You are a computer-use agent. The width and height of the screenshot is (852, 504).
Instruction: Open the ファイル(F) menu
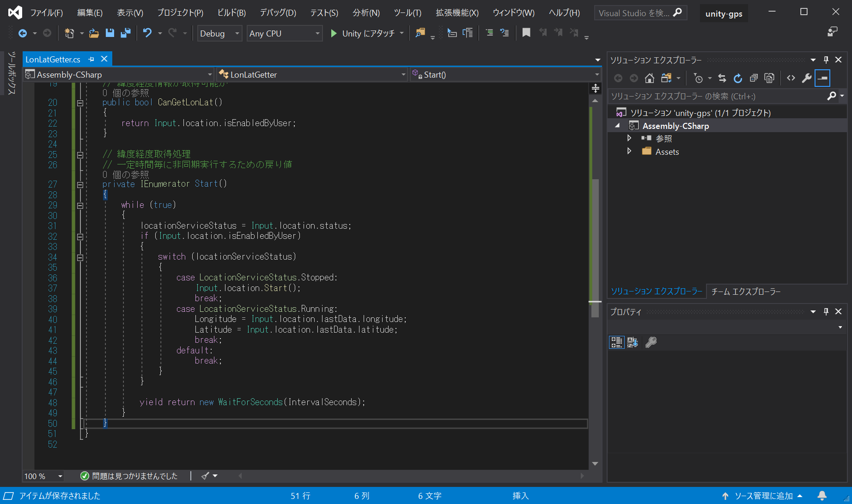pos(47,13)
